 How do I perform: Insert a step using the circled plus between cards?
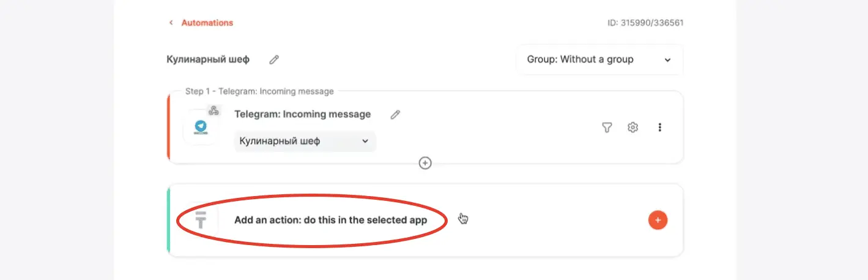tap(425, 163)
